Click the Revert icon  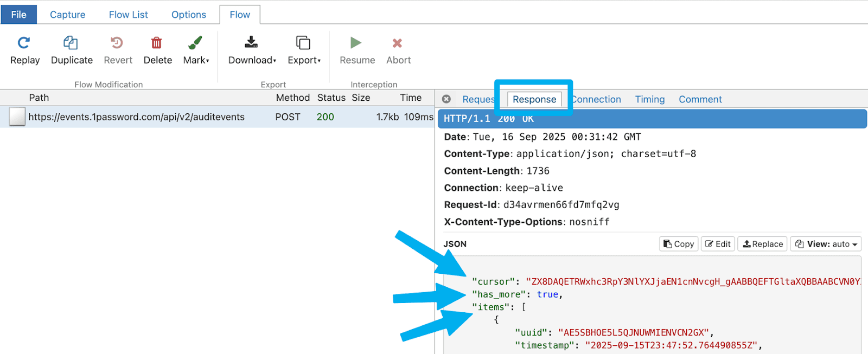117,43
